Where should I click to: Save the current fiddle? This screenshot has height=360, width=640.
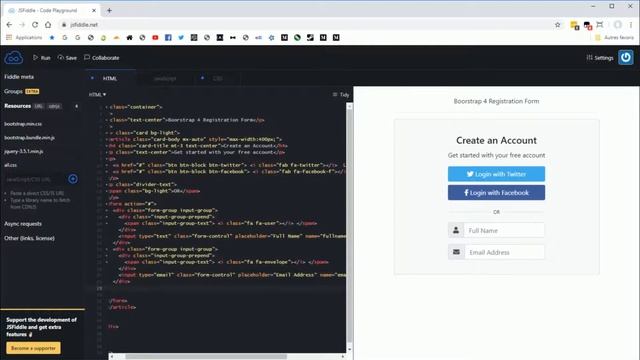67,58
